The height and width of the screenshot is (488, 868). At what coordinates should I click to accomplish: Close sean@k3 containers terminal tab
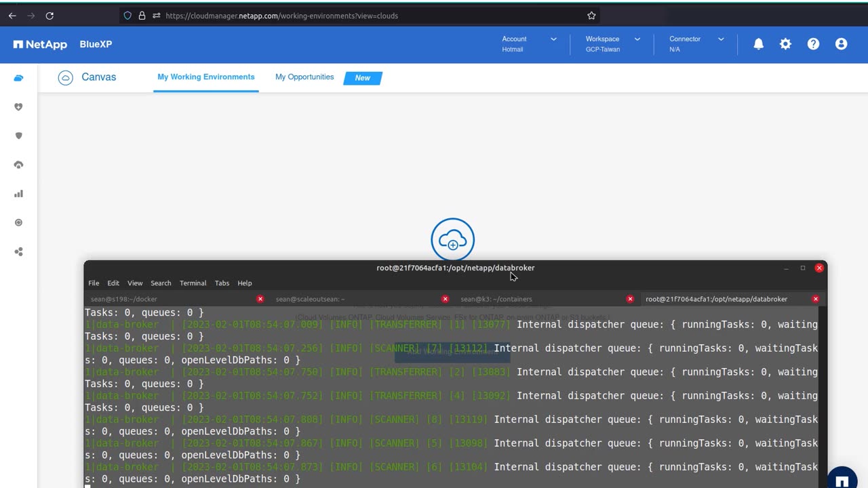coord(630,299)
